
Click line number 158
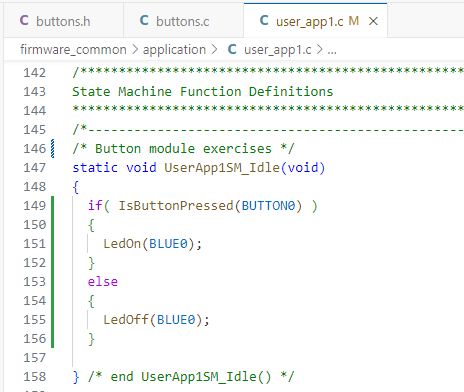(34, 377)
